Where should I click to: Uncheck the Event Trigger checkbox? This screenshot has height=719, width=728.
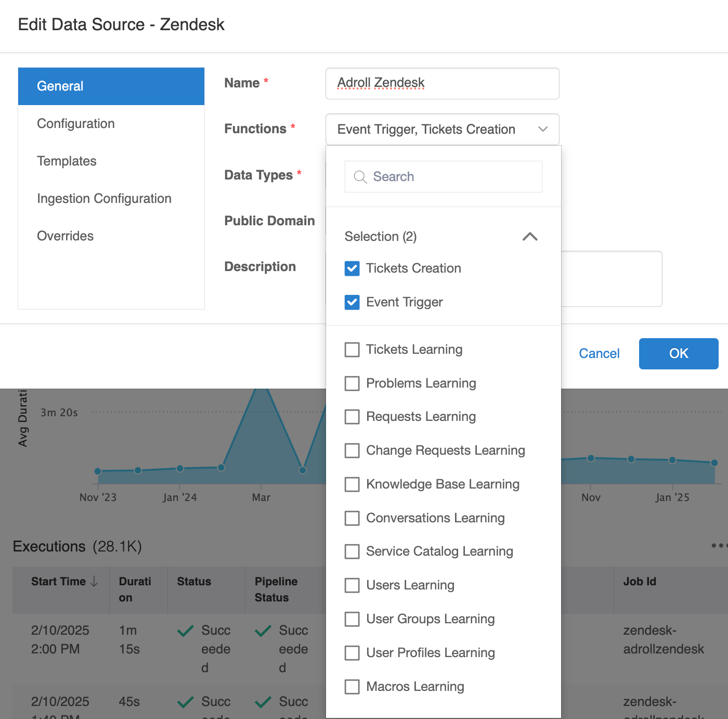click(352, 302)
